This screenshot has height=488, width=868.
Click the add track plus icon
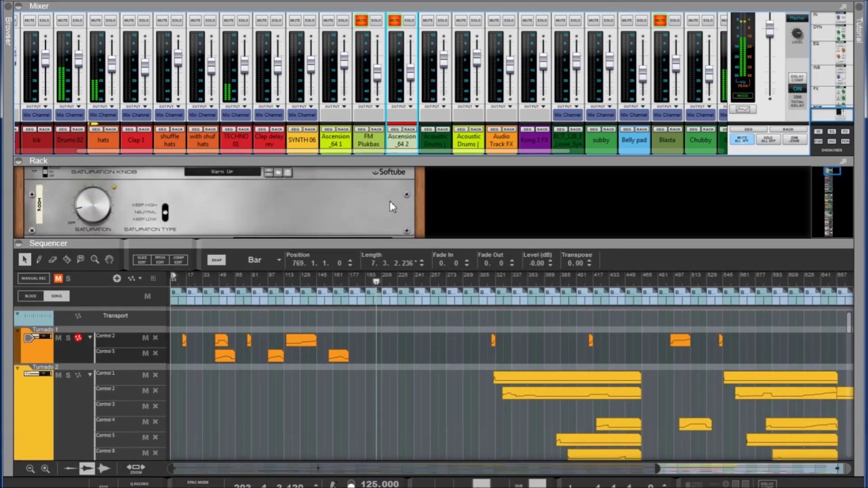point(117,279)
